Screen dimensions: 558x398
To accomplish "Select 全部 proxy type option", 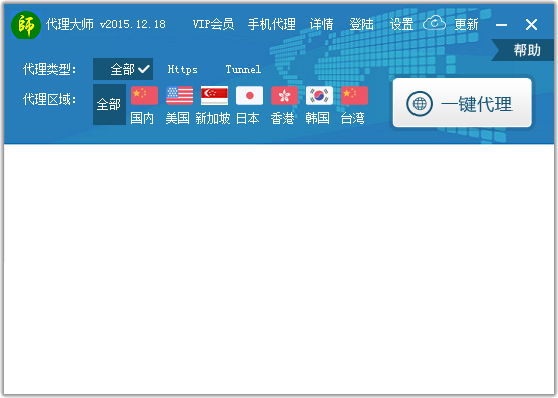I will (x=123, y=69).
